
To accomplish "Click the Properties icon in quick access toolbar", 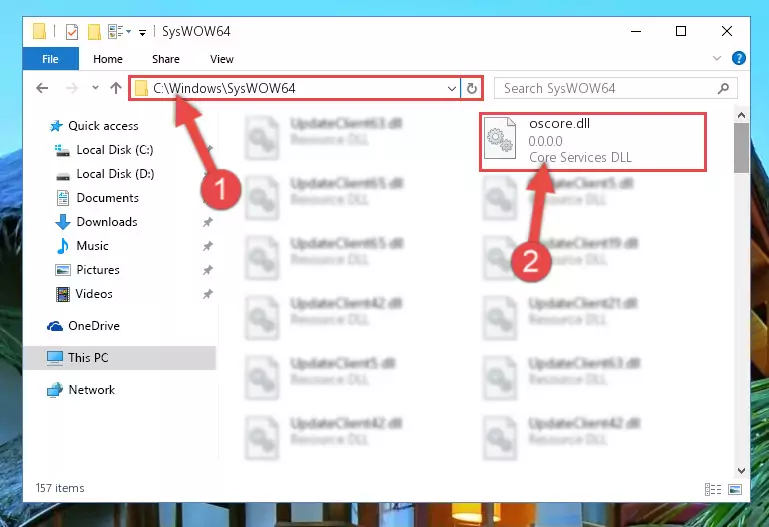I will pyautogui.click(x=72, y=32).
